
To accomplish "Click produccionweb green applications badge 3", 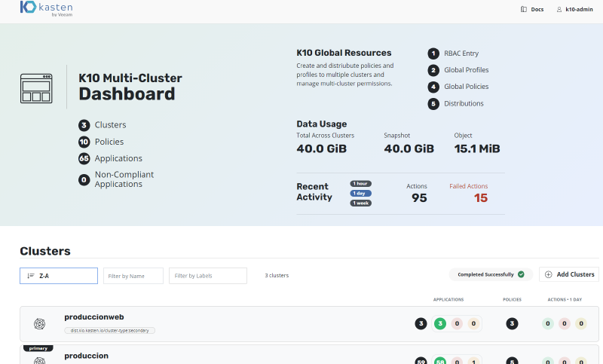I will point(440,323).
